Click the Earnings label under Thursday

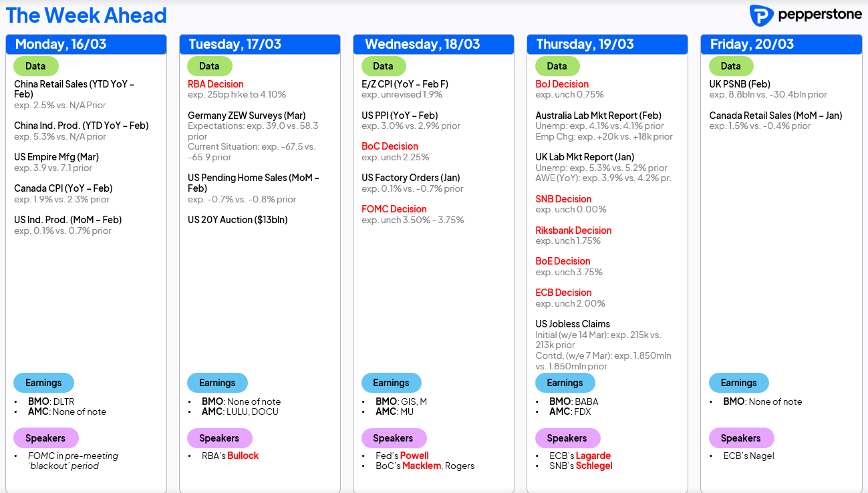click(565, 383)
